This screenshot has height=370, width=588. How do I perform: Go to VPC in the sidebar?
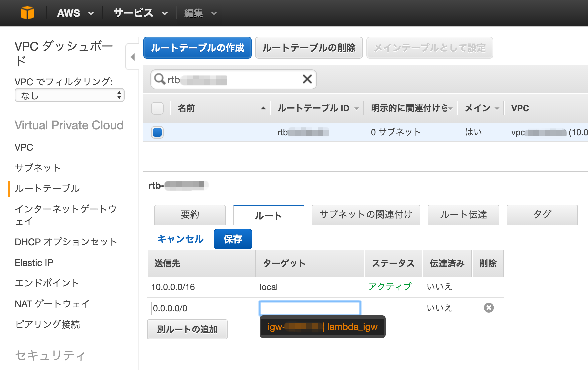24,147
